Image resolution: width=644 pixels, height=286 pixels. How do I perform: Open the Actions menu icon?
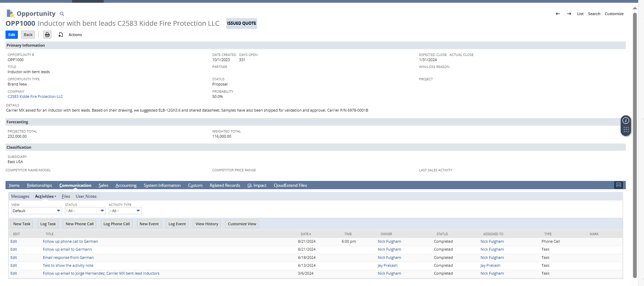pyautogui.click(x=61, y=35)
